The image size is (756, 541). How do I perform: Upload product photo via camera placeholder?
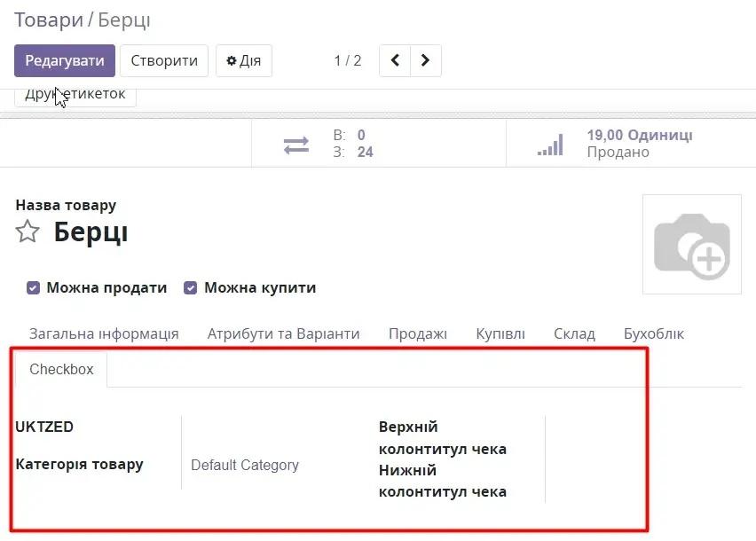(x=691, y=244)
